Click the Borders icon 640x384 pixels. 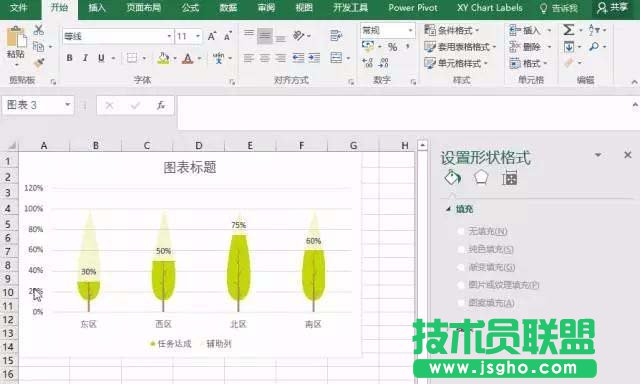click(131, 58)
